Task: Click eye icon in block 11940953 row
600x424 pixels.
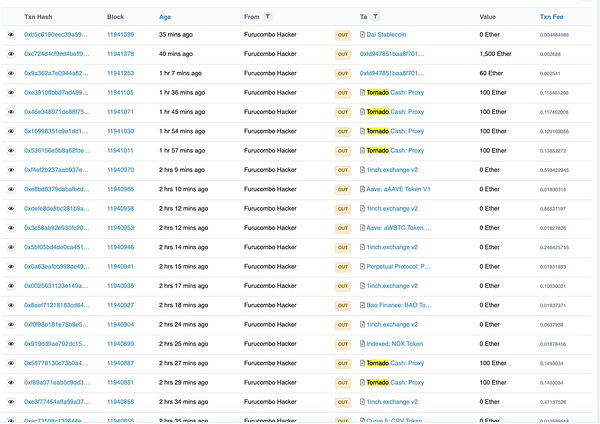Action: click(x=11, y=228)
